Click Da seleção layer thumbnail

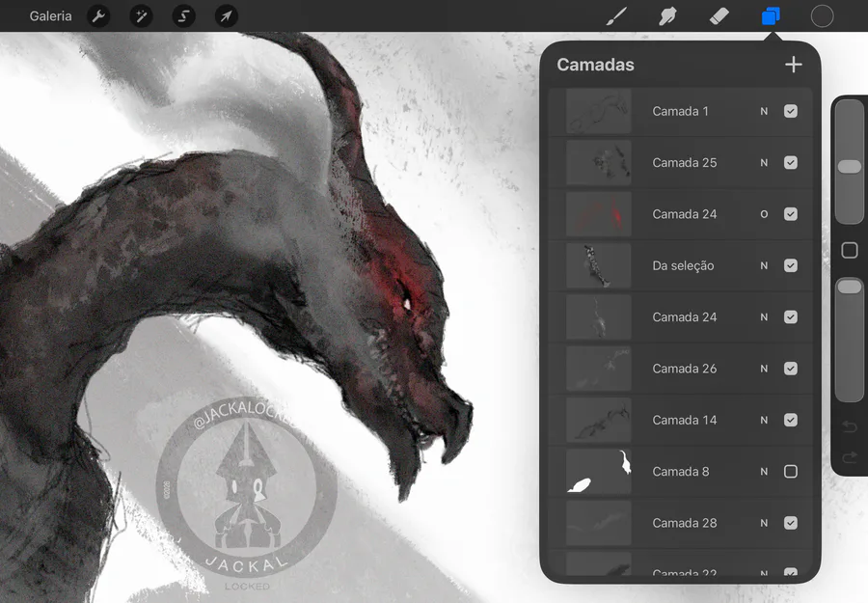[x=598, y=265]
